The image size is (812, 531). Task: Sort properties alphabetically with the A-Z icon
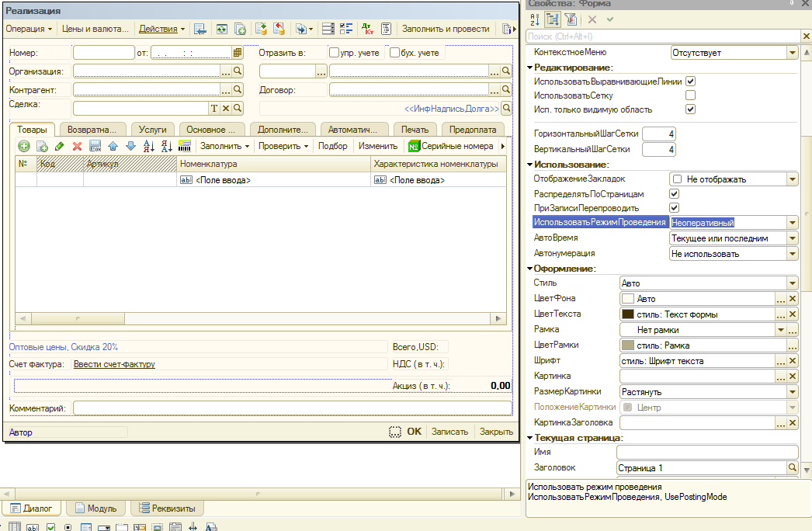tap(535, 19)
